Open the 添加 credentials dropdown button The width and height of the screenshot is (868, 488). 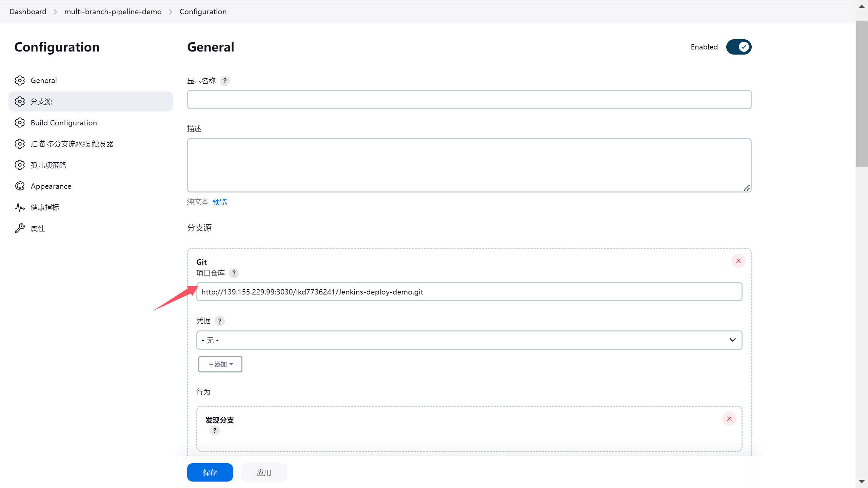pos(220,364)
